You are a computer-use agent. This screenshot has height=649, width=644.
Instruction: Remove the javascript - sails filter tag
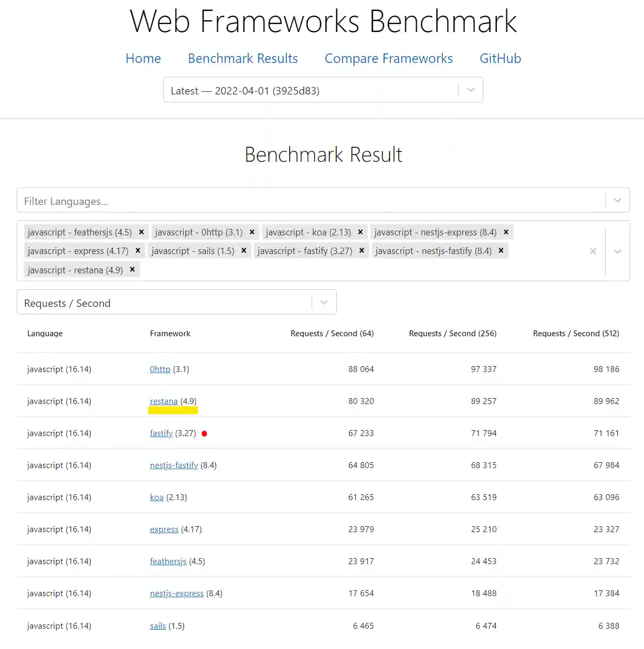click(243, 250)
